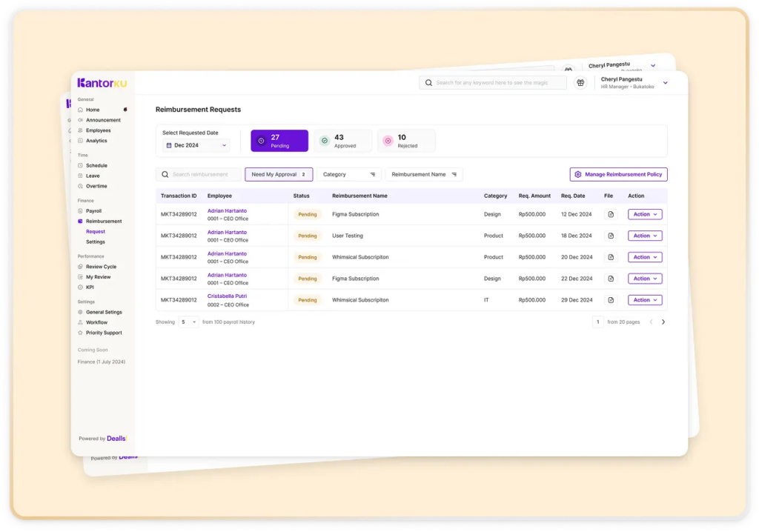
Task: Open Payroll in the sidebar
Action: pyautogui.click(x=93, y=211)
